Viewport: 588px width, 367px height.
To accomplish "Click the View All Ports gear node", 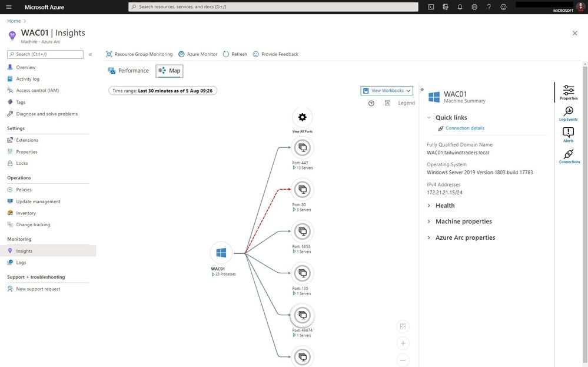I will pos(303,117).
